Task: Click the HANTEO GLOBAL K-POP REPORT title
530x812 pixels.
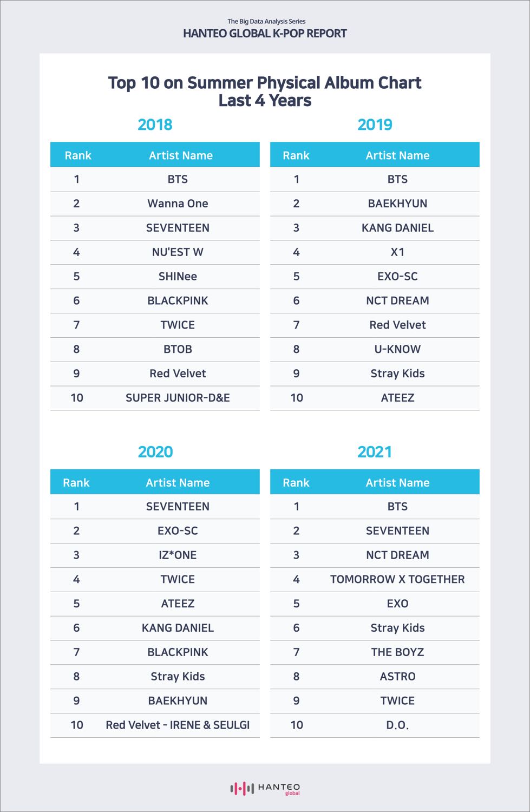Action: (x=265, y=34)
